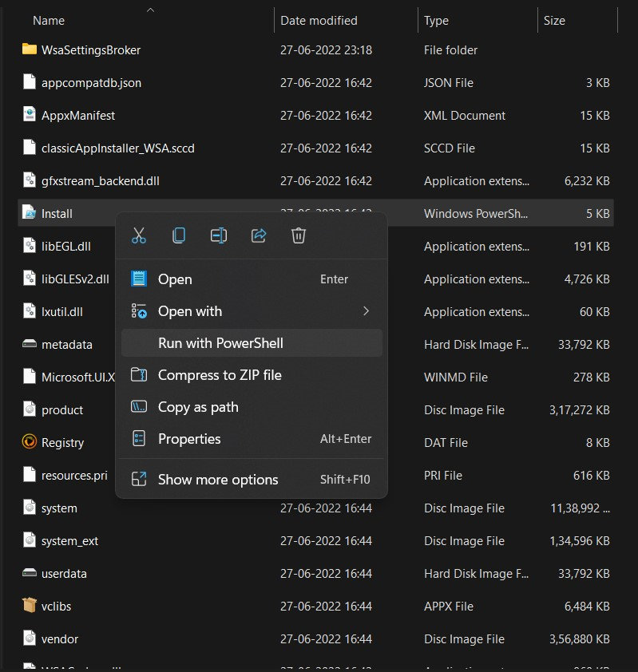This screenshot has height=672, width=638.
Task: Click Windows PowerSh... type of Install
Action: [476, 213]
